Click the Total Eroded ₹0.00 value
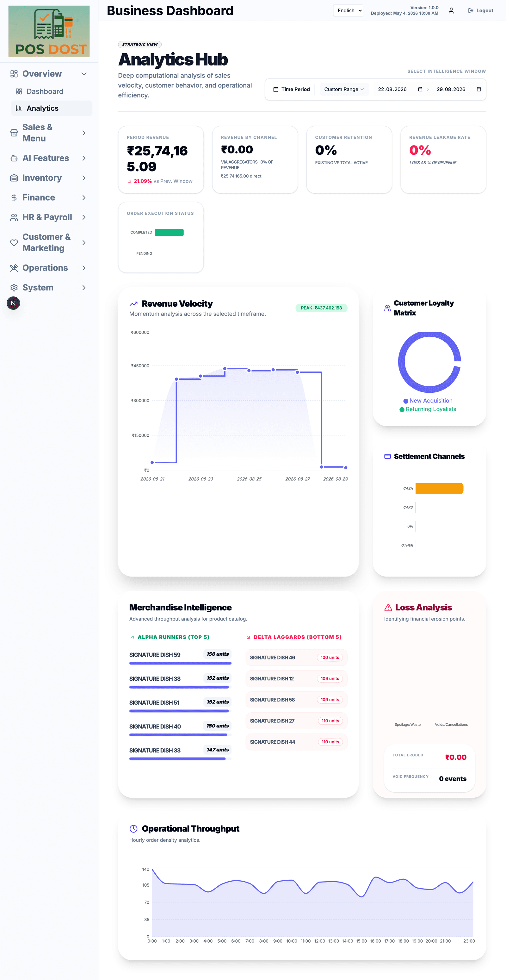The height and width of the screenshot is (980, 506). [455, 758]
